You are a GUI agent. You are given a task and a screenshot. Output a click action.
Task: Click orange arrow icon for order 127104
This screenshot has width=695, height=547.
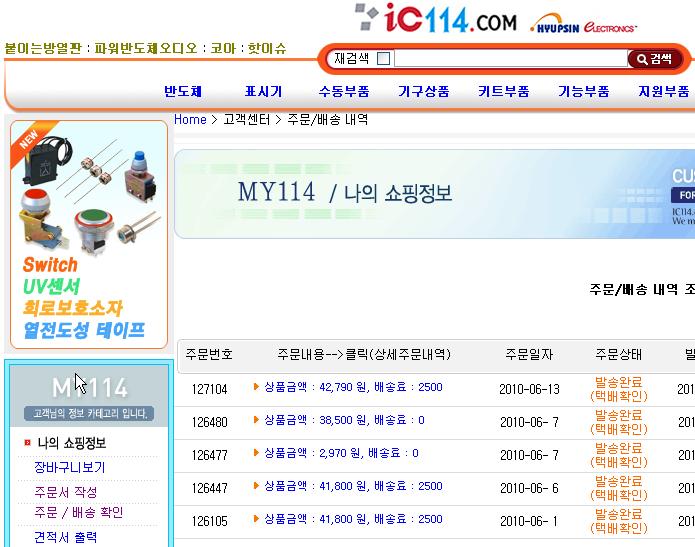point(257,387)
